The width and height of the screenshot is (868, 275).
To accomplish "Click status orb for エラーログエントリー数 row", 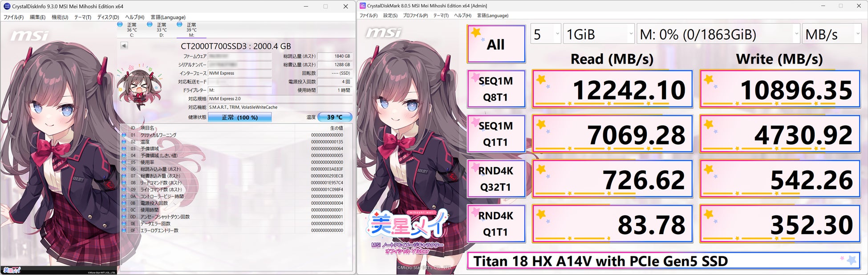I will (x=124, y=230).
